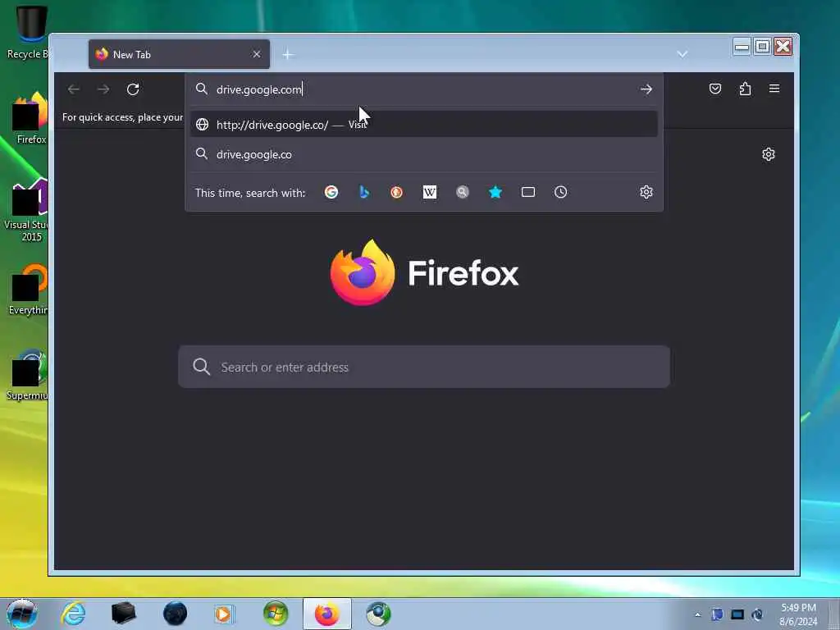Select the gray magnifier search engine icon
This screenshot has height=630, width=840.
pyautogui.click(x=463, y=192)
